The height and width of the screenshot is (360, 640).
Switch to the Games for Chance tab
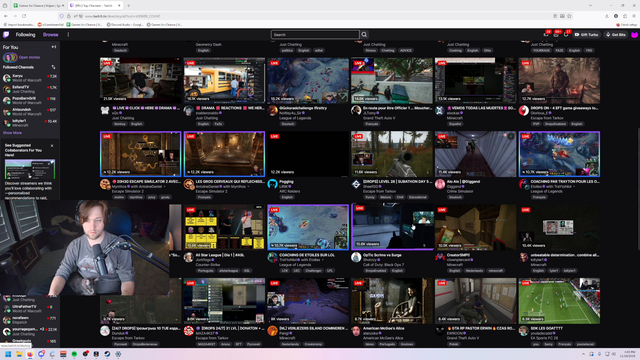pyautogui.click(x=38, y=6)
